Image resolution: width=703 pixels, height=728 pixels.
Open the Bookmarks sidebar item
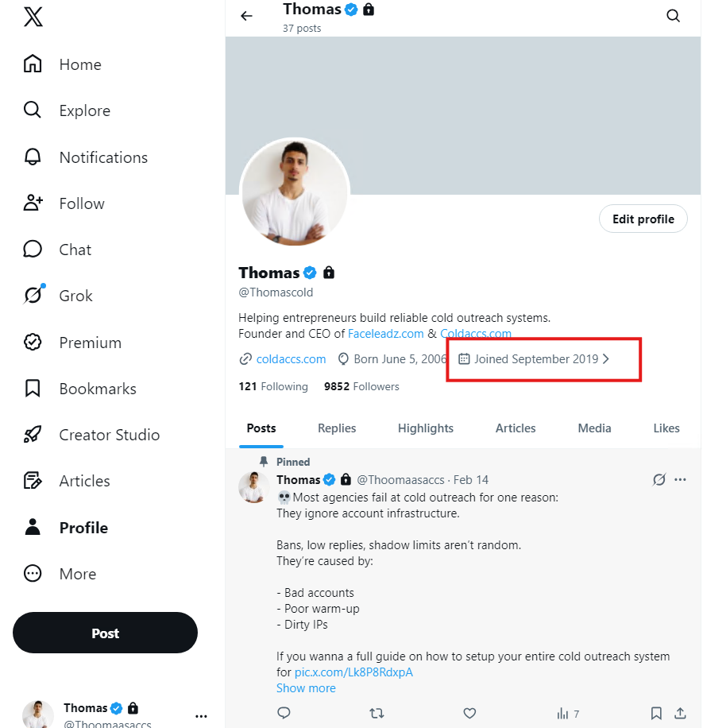79,389
